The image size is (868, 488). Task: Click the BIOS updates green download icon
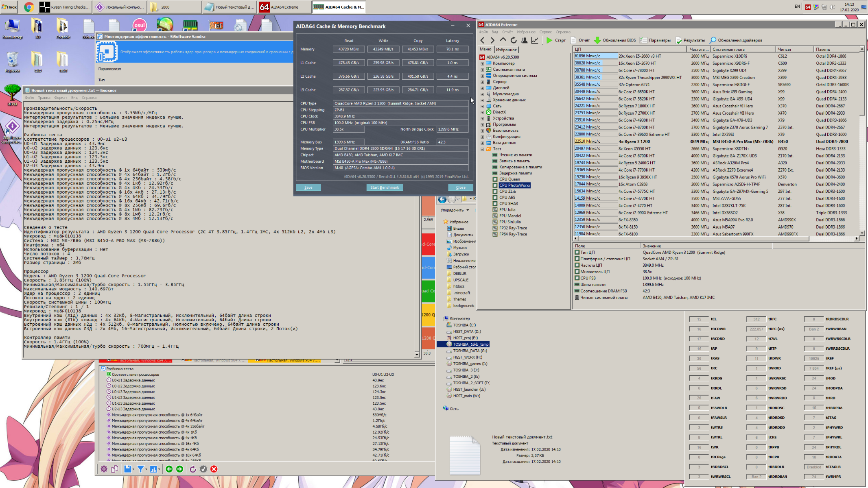pos(597,40)
